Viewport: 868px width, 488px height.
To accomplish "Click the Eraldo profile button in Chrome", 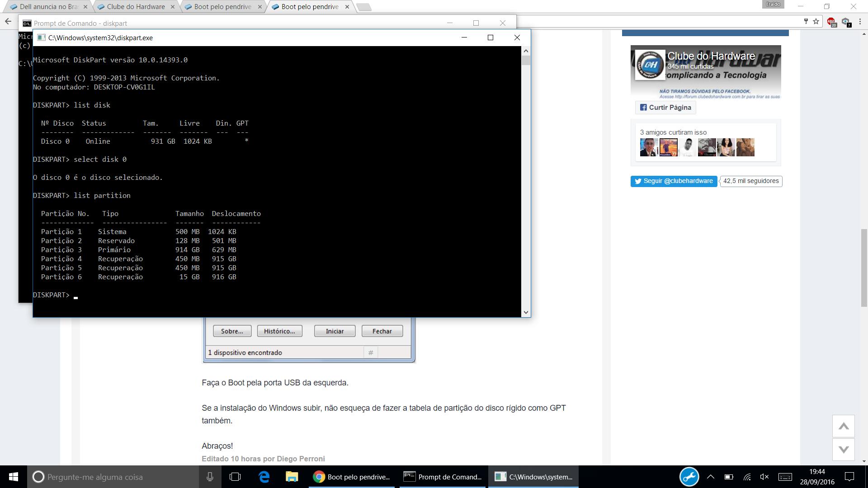I will [x=773, y=4].
